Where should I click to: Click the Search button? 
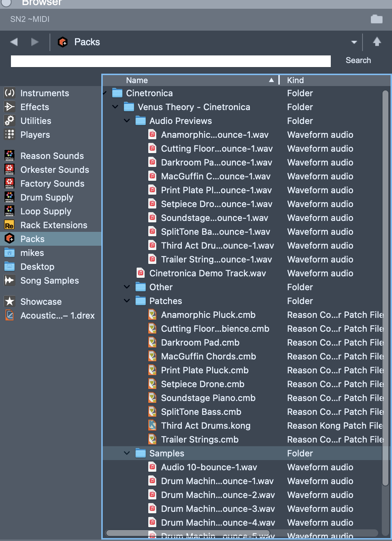[x=358, y=61]
